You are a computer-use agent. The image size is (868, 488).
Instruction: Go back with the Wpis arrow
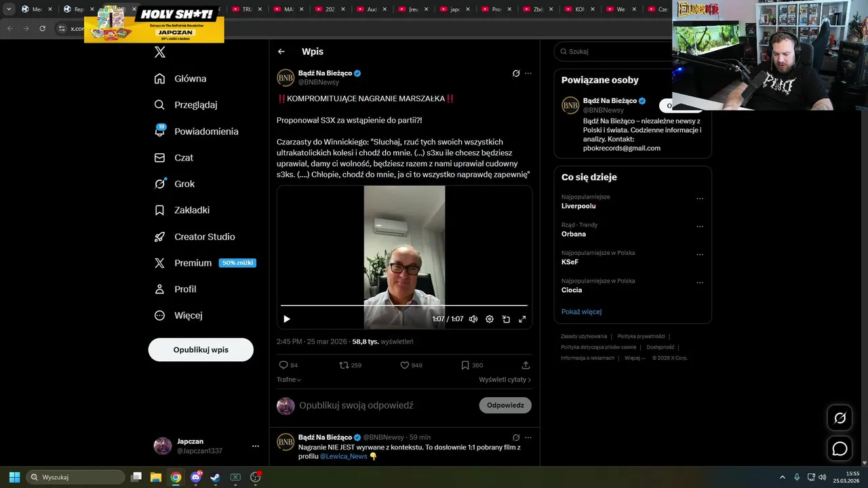point(281,52)
